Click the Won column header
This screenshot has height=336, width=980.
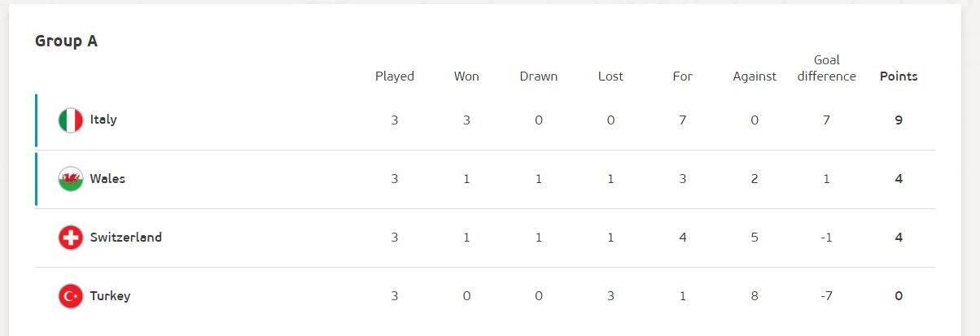pyautogui.click(x=466, y=76)
